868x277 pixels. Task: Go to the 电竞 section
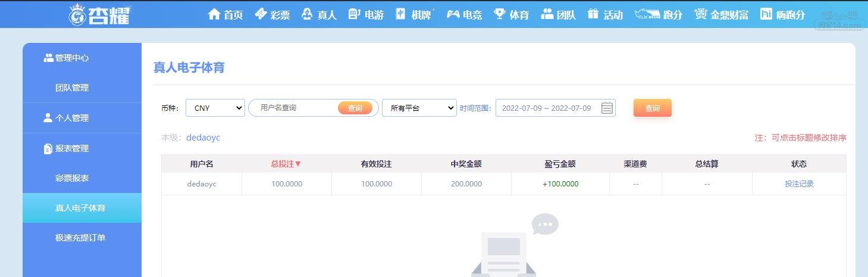[472, 15]
